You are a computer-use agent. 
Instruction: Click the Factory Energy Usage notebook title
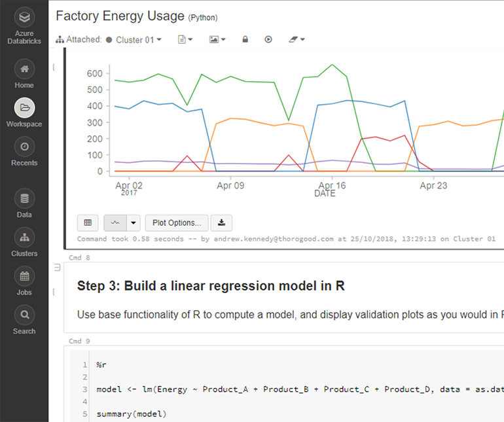pos(120,16)
